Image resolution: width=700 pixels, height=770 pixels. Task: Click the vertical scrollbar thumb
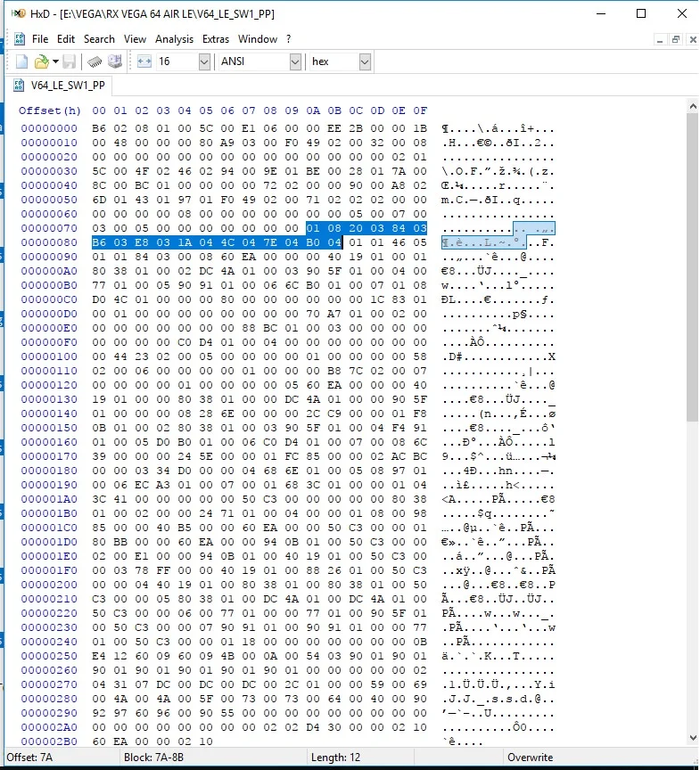point(693,267)
